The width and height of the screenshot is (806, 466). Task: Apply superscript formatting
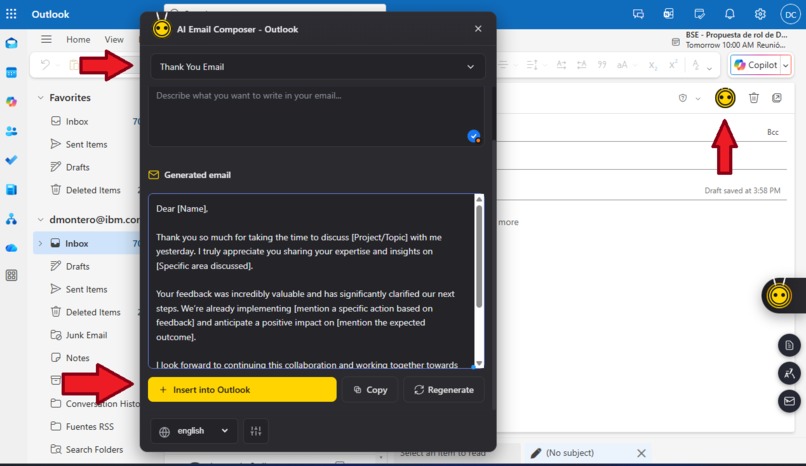pos(672,65)
